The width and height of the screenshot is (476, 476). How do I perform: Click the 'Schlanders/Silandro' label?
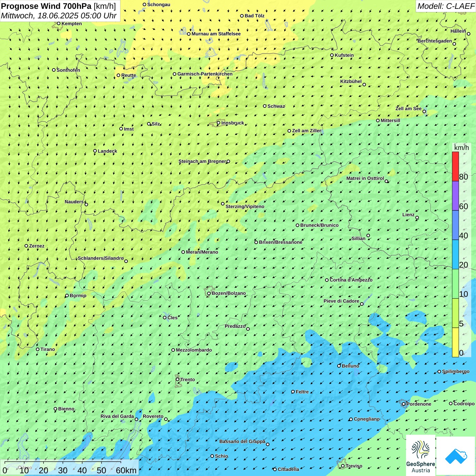(101, 258)
